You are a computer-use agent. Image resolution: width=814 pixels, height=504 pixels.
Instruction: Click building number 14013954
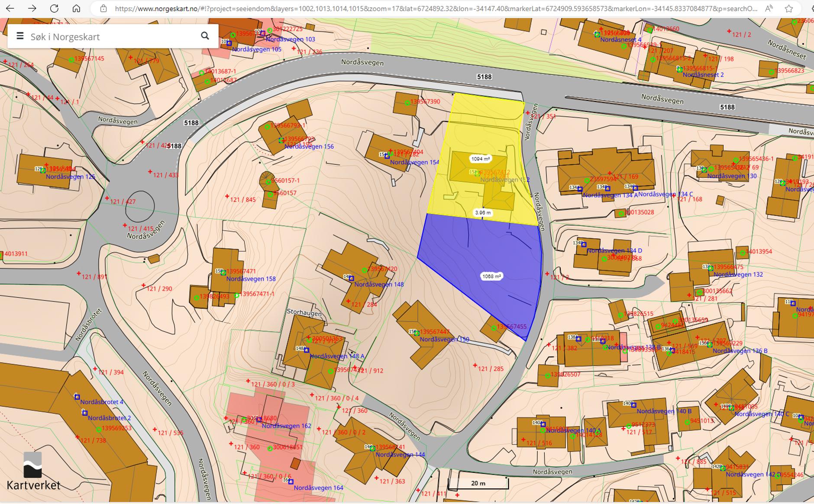point(759,251)
